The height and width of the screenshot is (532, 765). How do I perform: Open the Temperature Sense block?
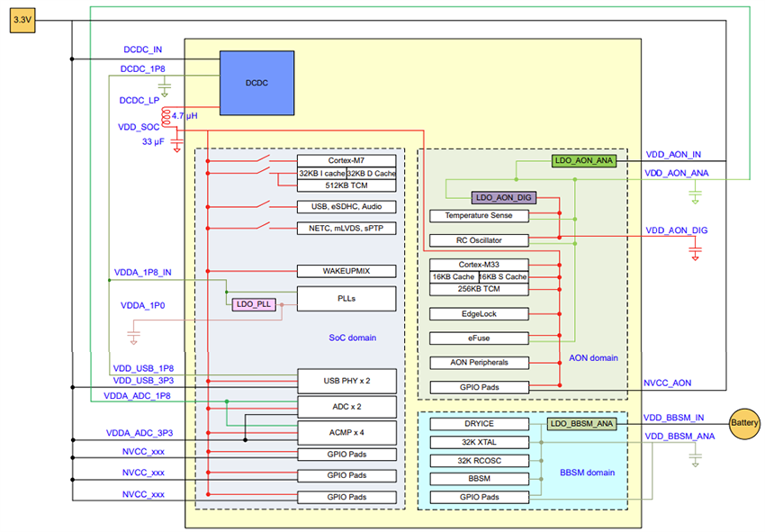pos(480,216)
